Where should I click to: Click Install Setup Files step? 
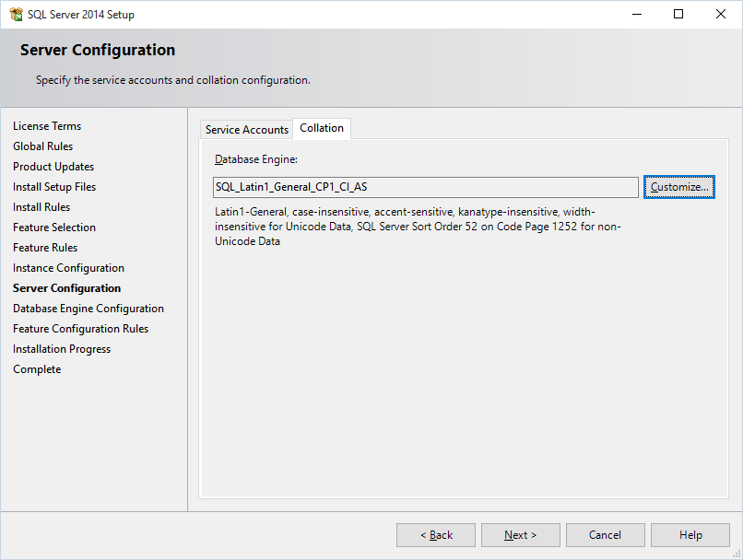pyautogui.click(x=54, y=187)
